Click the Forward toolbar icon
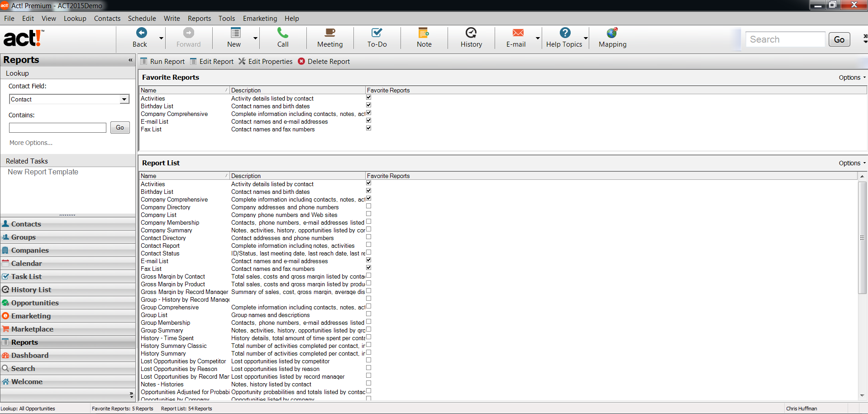Screen dimensions: 868x414 188,33
